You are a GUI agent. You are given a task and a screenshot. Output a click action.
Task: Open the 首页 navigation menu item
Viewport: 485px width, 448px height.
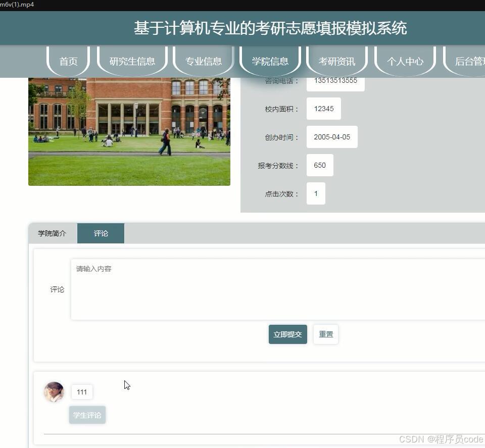click(x=68, y=61)
